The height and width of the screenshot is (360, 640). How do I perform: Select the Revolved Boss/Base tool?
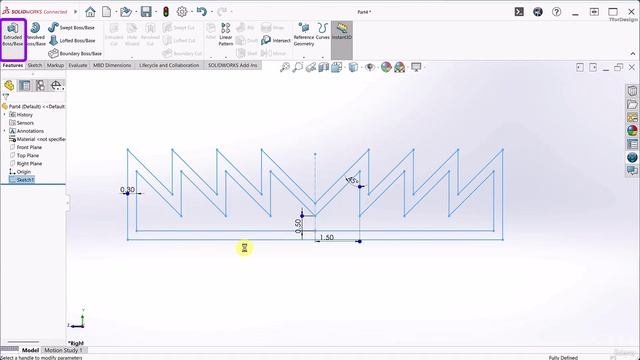point(36,35)
